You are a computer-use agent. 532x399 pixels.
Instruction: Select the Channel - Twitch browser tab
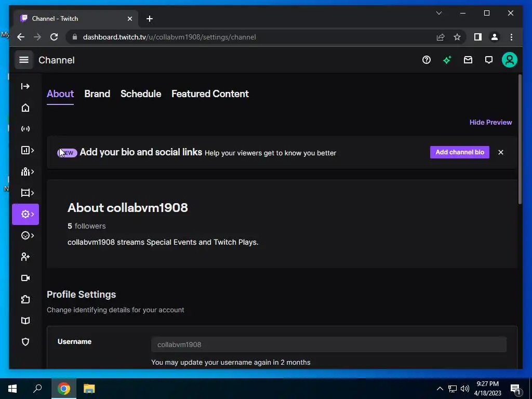coord(76,19)
